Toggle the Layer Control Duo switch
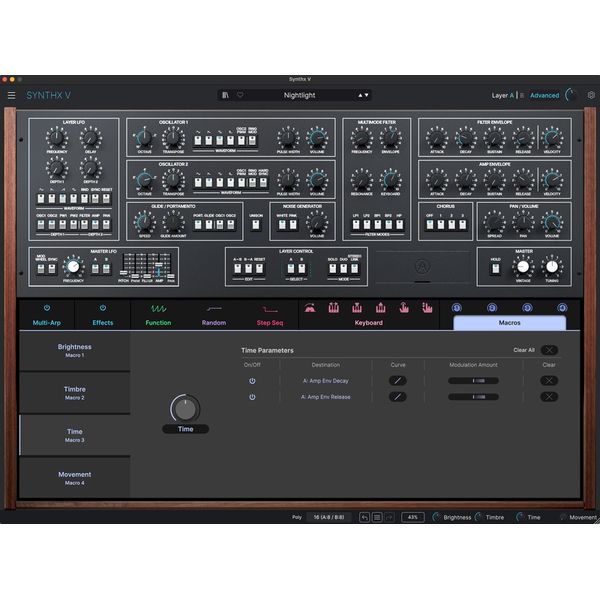The image size is (600, 600). tap(344, 269)
